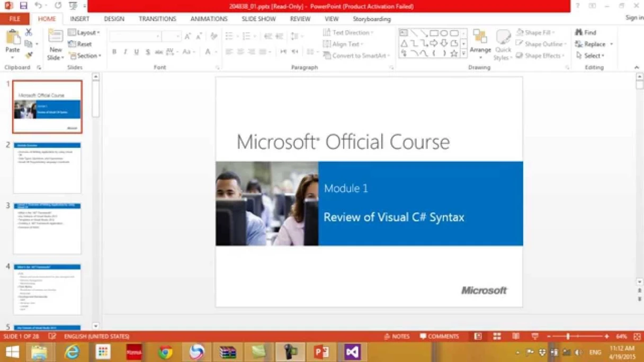Switch to Normal view in status bar

(x=478, y=337)
